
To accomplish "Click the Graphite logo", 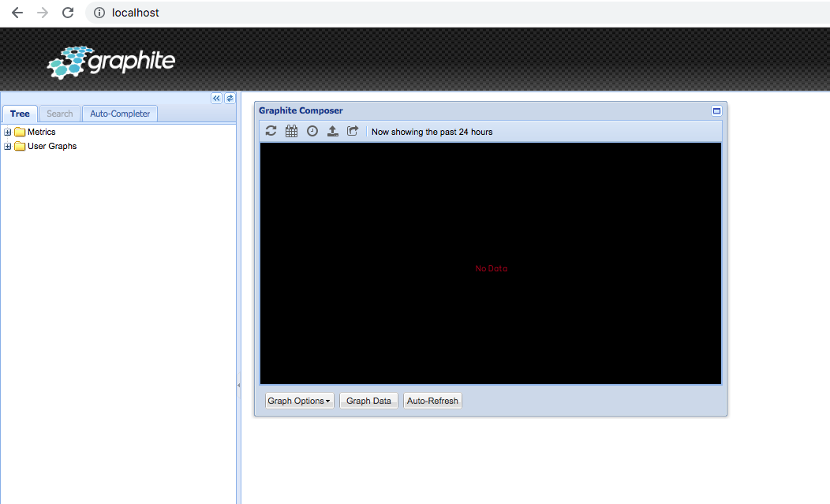I will pos(112,62).
